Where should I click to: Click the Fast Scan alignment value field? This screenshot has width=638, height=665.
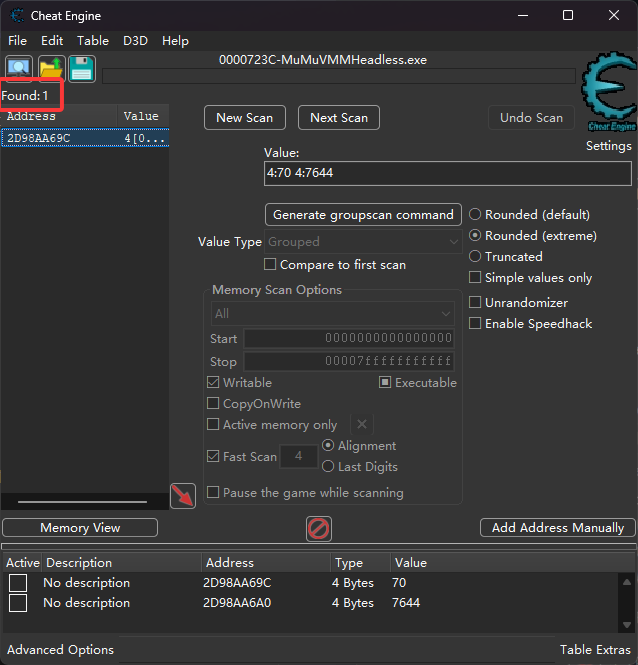(299, 456)
